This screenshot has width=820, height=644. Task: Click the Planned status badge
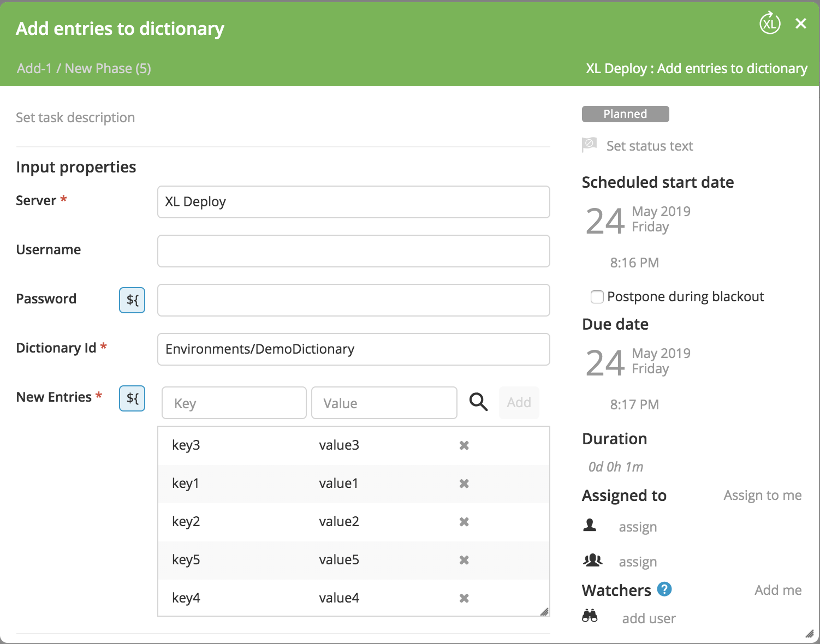pyautogui.click(x=625, y=114)
